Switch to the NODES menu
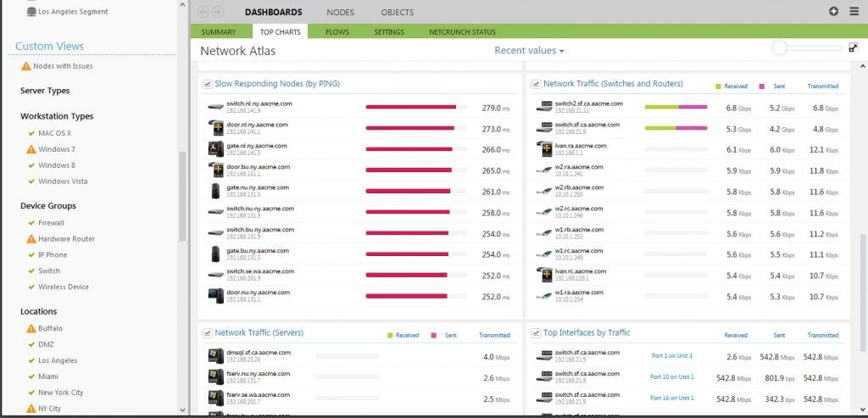Image resolution: width=868 pixels, height=418 pixels. tap(341, 12)
